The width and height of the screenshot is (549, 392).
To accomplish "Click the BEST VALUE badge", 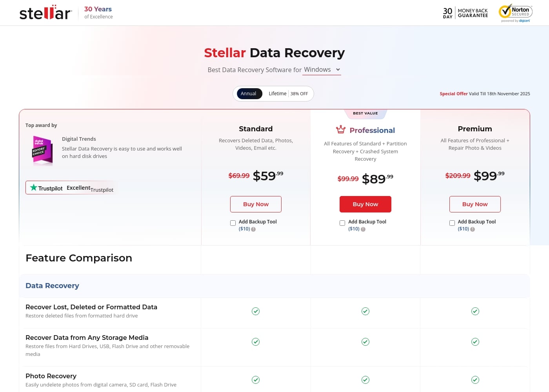I will pos(365,113).
